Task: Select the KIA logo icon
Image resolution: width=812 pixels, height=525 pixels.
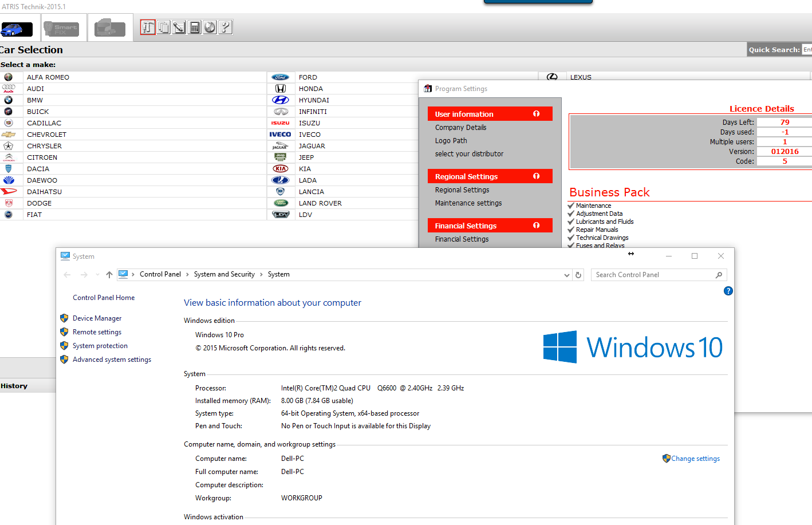Action: click(x=281, y=169)
